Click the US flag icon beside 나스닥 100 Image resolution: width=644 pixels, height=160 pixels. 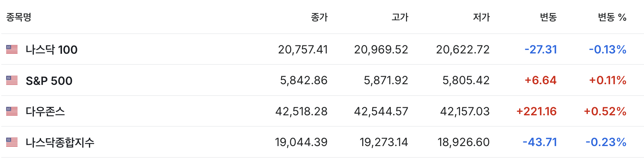point(12,50)
